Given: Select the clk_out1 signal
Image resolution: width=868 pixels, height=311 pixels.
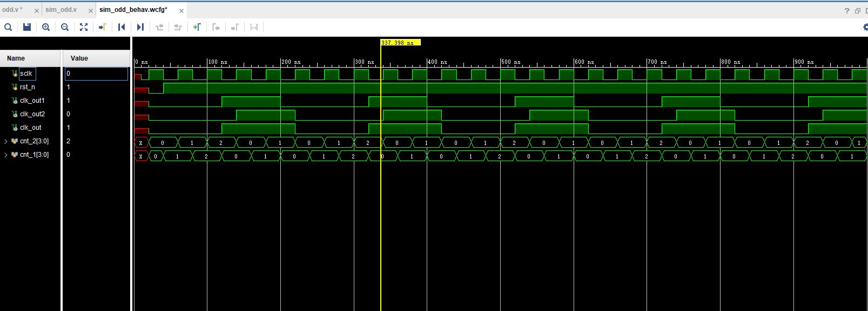Looking at the screenshot, I should [x=32, y=101].
